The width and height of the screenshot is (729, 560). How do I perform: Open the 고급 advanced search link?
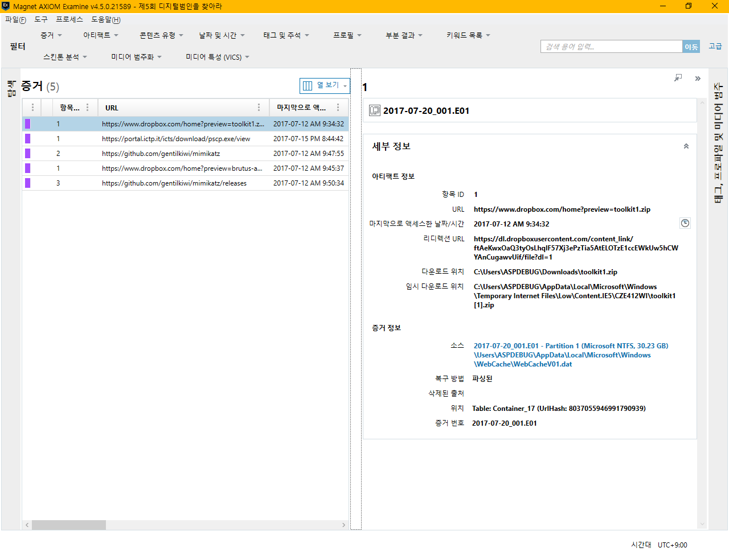[x=715, y=46]
